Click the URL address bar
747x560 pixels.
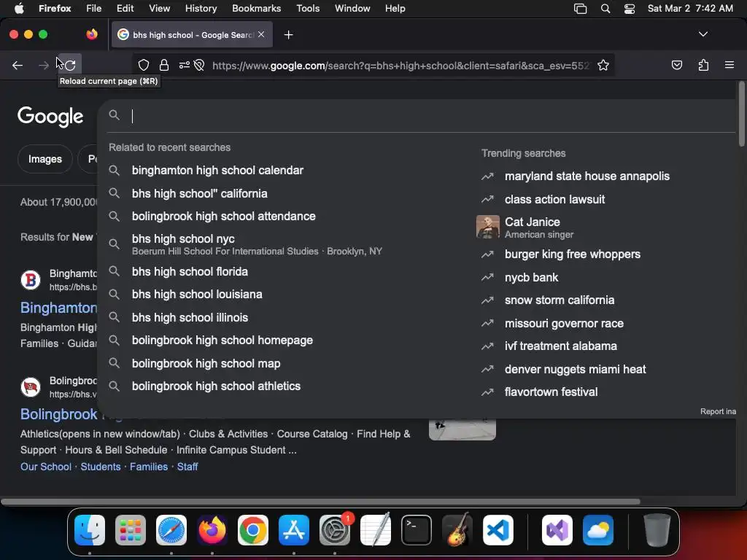(400, 65)
